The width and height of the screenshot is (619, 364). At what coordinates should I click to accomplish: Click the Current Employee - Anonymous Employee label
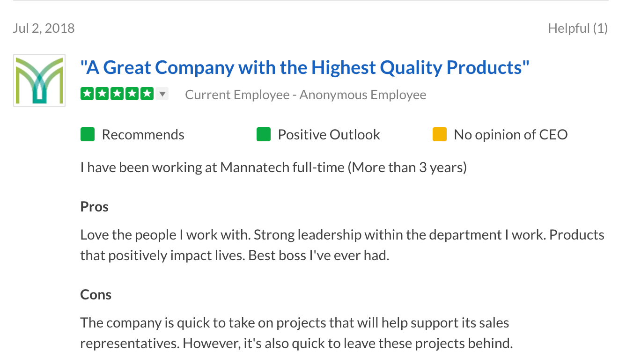pos(306,95)
